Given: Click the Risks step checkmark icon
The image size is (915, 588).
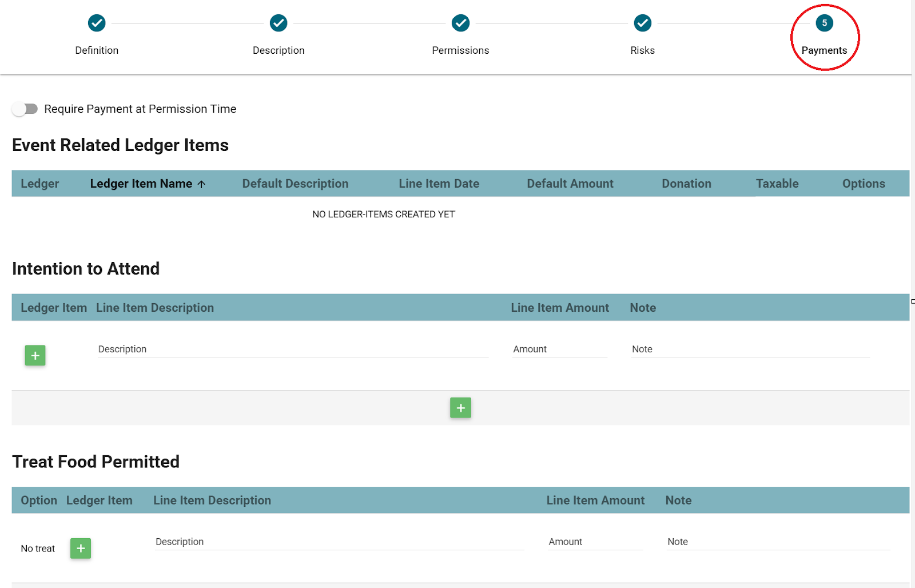Looking at the screenshot, I should (x=642, y=23).
